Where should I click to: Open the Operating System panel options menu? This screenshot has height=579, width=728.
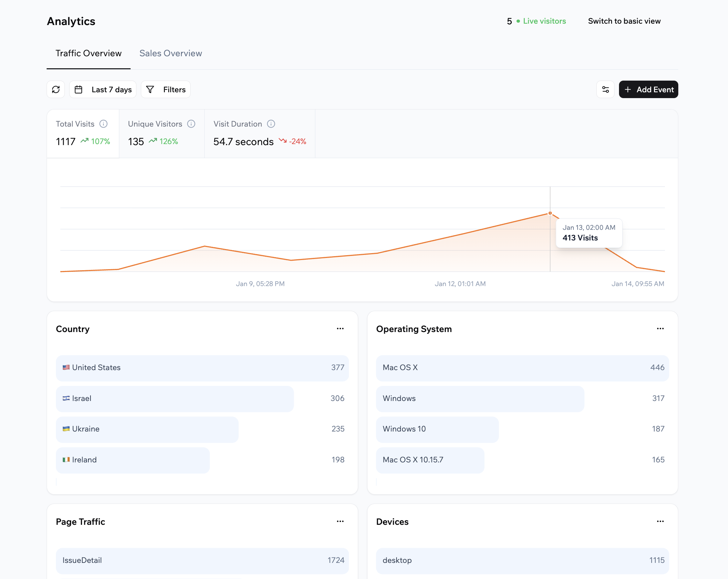[x=660, y=329]
